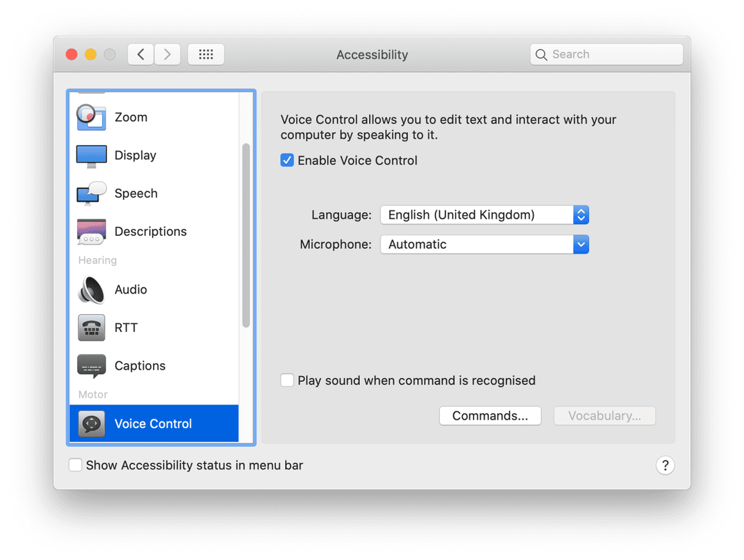
Task: Disable the Enable Voice Control checkbox
Action: [287, 160]
